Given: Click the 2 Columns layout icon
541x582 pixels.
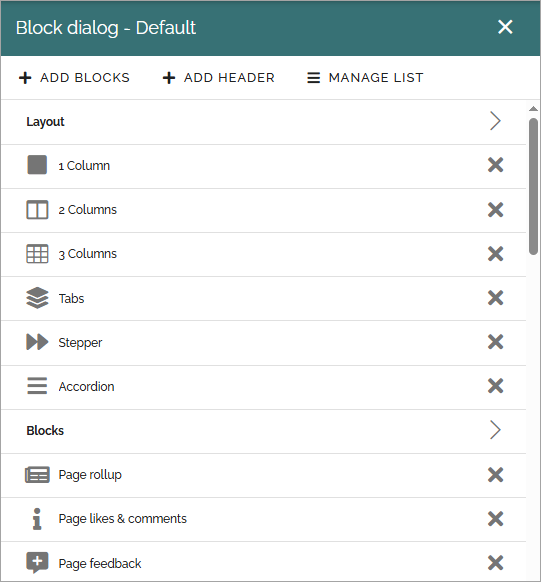Looking at the screenshot, I should click(x=37, y=209).
